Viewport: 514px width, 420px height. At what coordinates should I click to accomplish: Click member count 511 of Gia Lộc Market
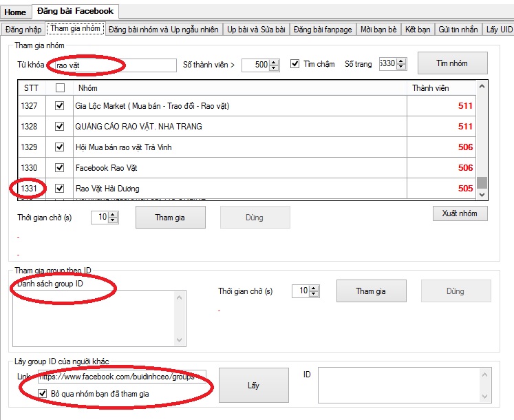[465, 106]
